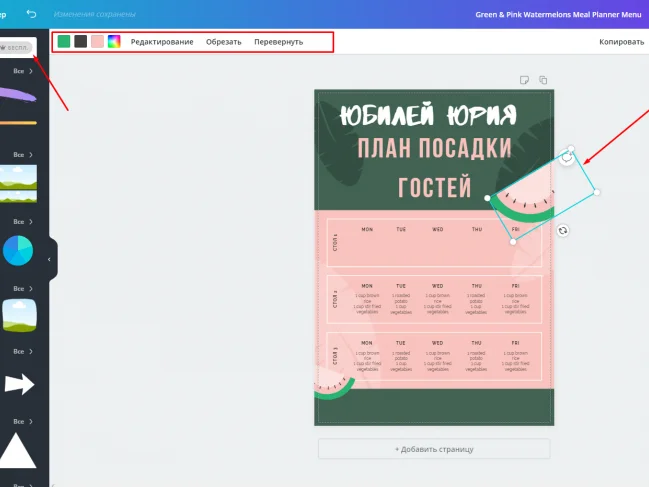Click the rotate handle beside watermelon
Image resolution: width=649 pixels, height=487 pixels.
pyautogui.click(x=563, y=230)
